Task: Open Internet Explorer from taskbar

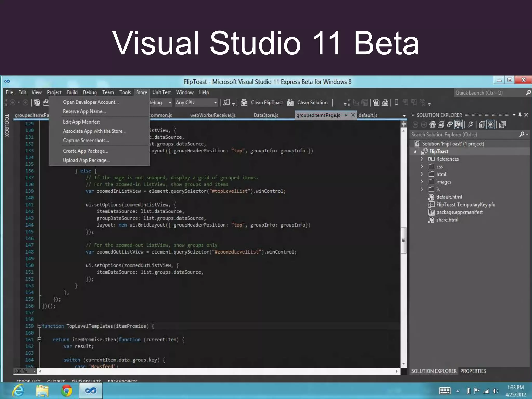Action: pos(18,390)
